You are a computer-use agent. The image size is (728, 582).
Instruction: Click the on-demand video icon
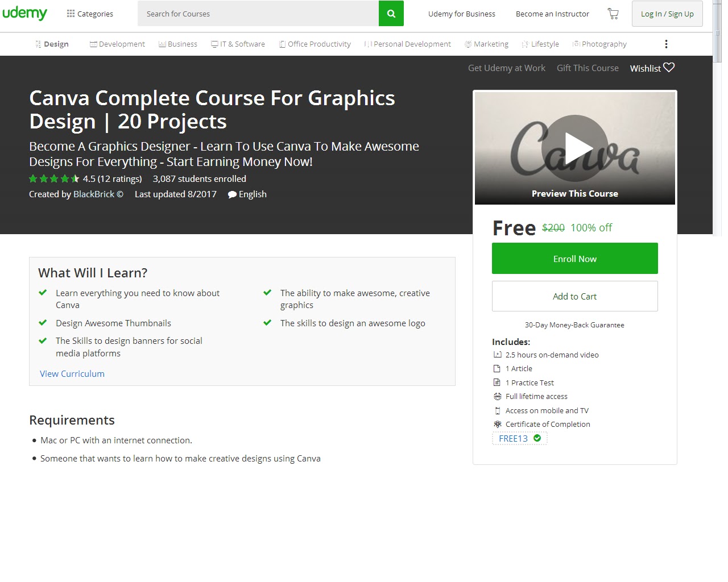pyautogui.click(x=497, y=355)
